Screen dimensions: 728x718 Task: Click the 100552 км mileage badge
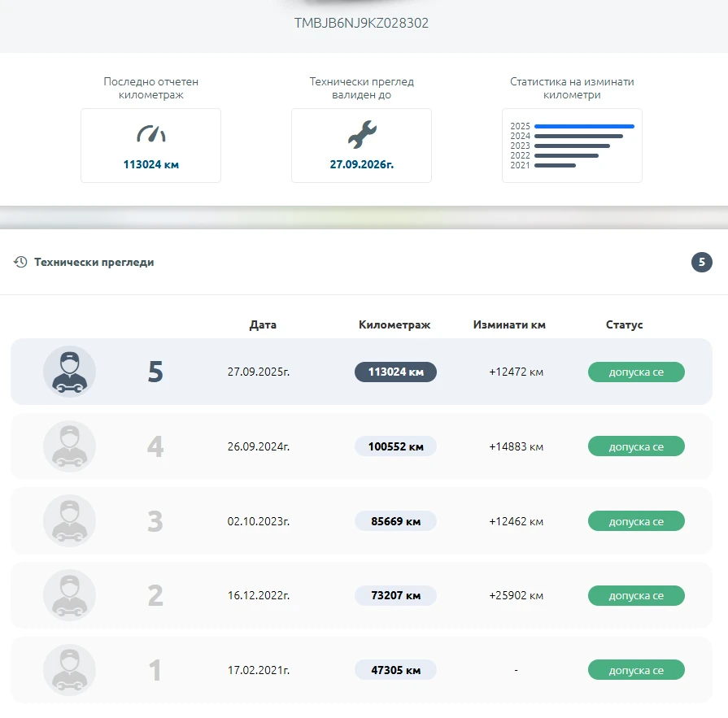pyautogui.click(x=395, y=446)
